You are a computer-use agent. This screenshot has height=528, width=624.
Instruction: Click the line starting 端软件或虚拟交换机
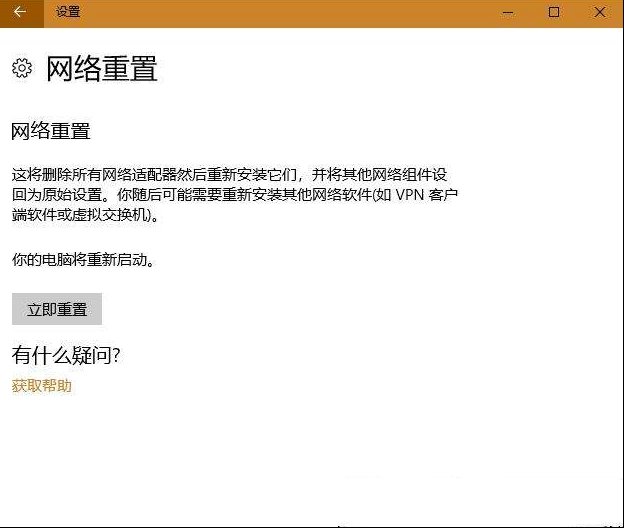(x=86, y=215)
